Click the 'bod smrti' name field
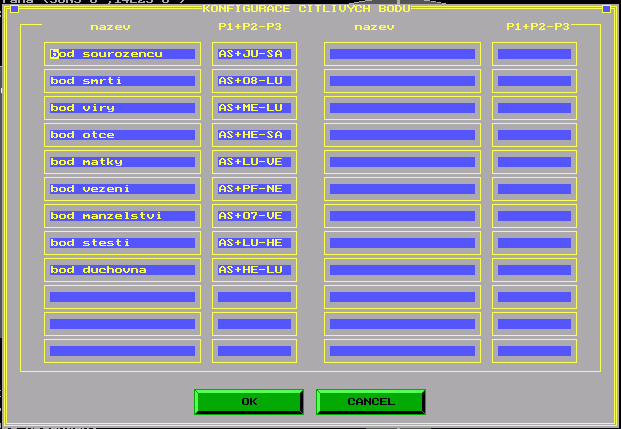 pyautogui.click(x=122, y=81)
